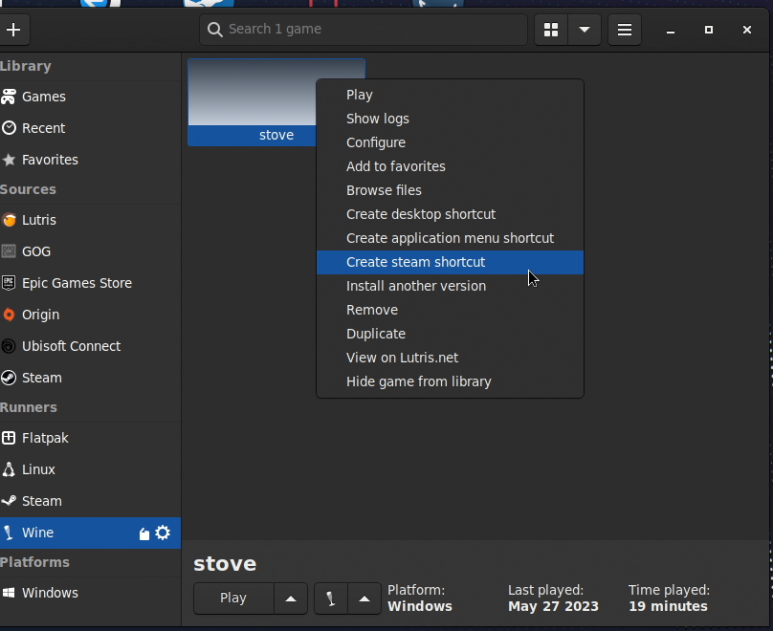Click the search magnifier icon

[x=214, y=30]
